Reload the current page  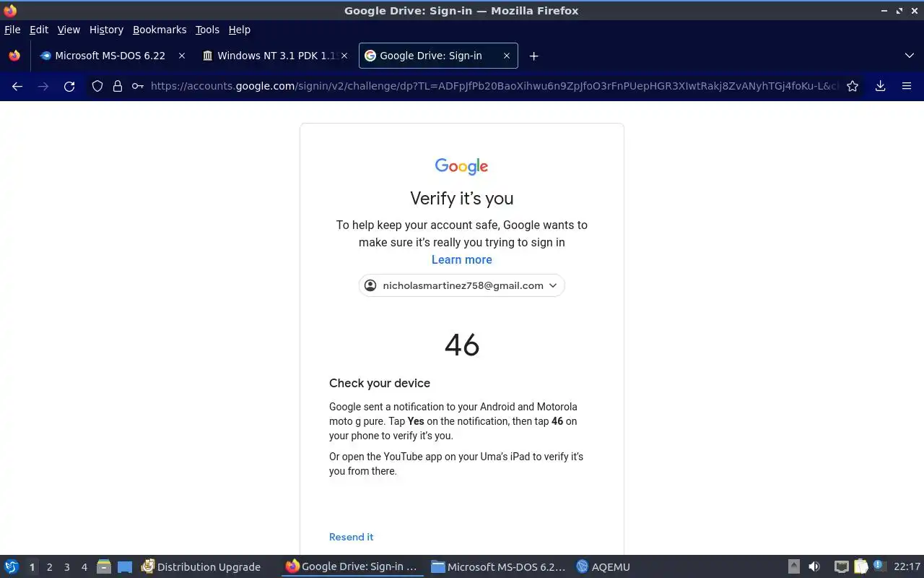[x=69, y=86]
